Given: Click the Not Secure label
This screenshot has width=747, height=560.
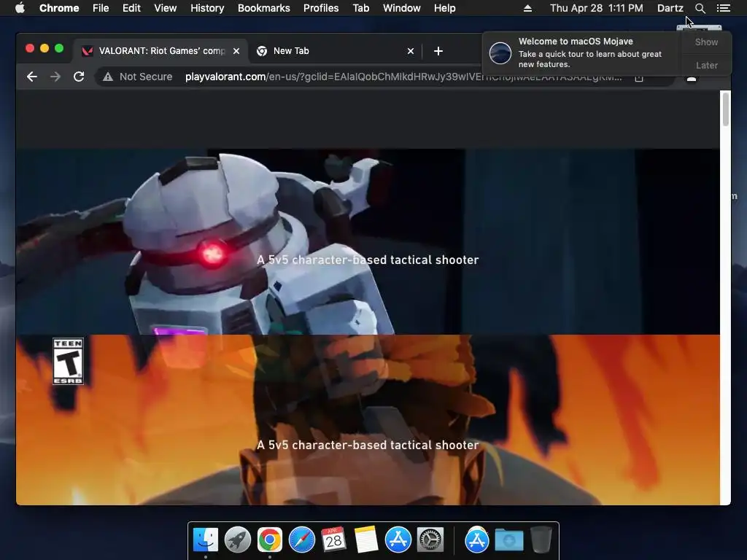Looking at the screenshot, I should [x=146, y=77].
